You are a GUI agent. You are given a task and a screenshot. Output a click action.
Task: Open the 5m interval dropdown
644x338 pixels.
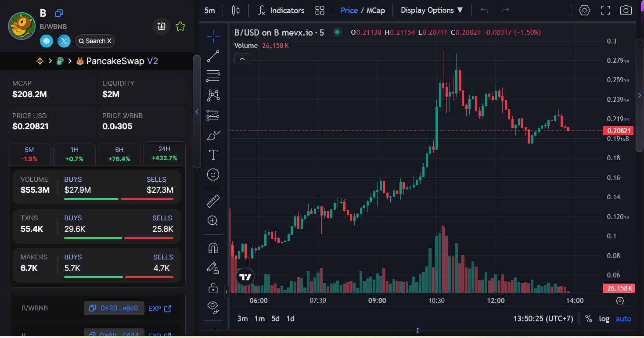coord(210,10)
